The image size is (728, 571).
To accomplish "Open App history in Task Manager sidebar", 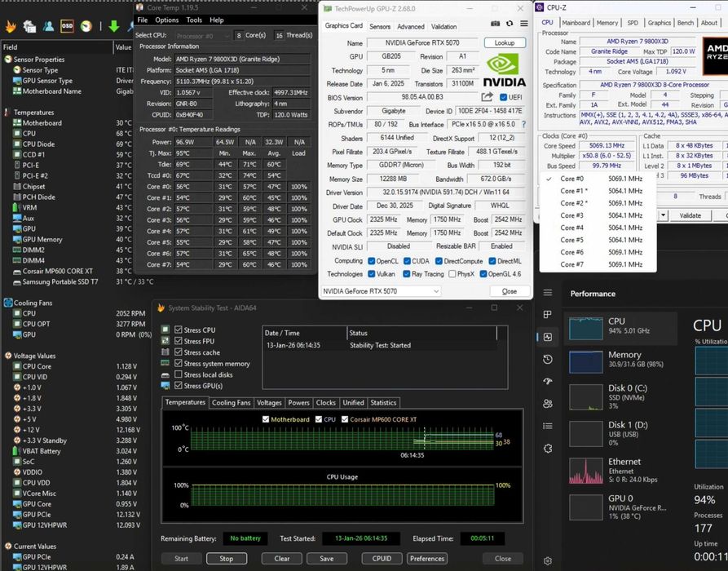I will pos(548,359).
